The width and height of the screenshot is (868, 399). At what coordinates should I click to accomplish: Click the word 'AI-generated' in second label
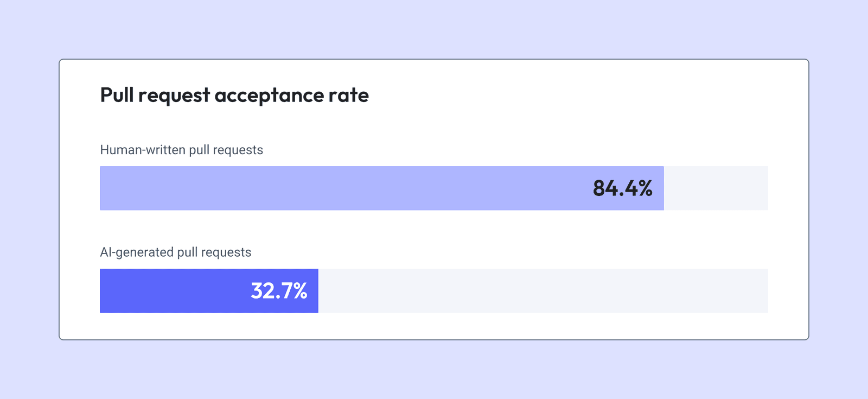coord(137,252)
